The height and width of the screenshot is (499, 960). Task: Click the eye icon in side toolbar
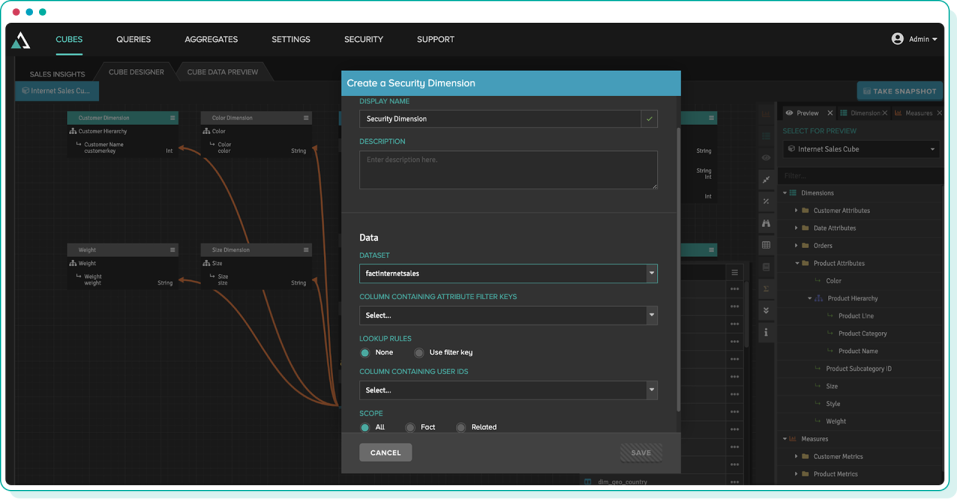point(766,157)
